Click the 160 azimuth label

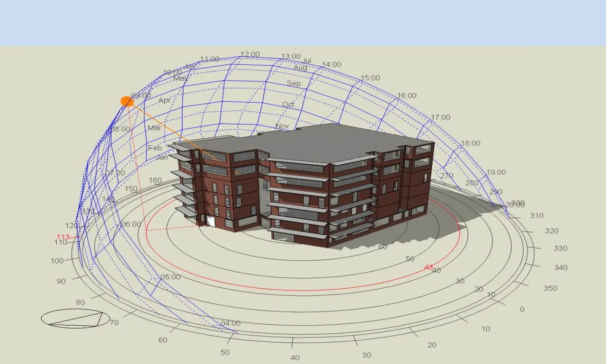coord(155,180)
